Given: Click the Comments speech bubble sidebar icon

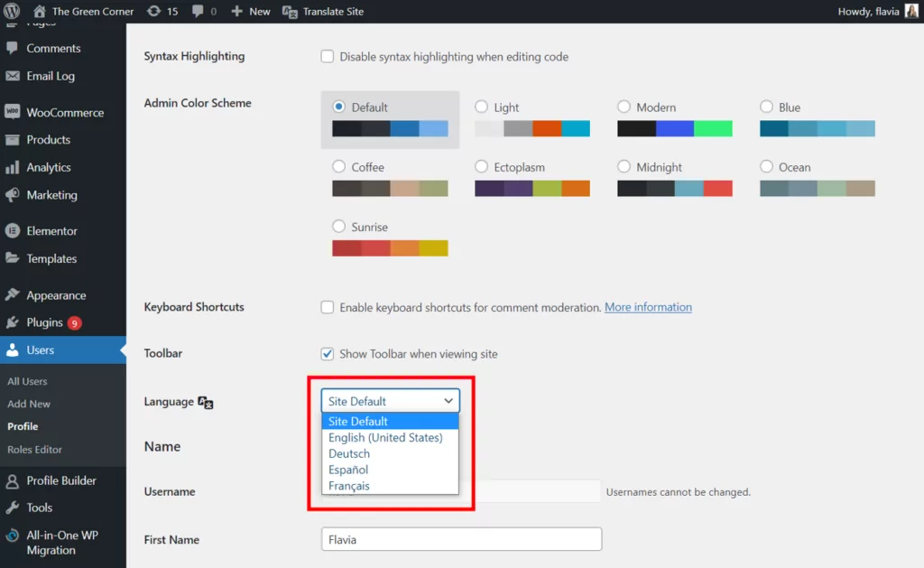Looking at the screenshot, I should [x=13, y=48].
